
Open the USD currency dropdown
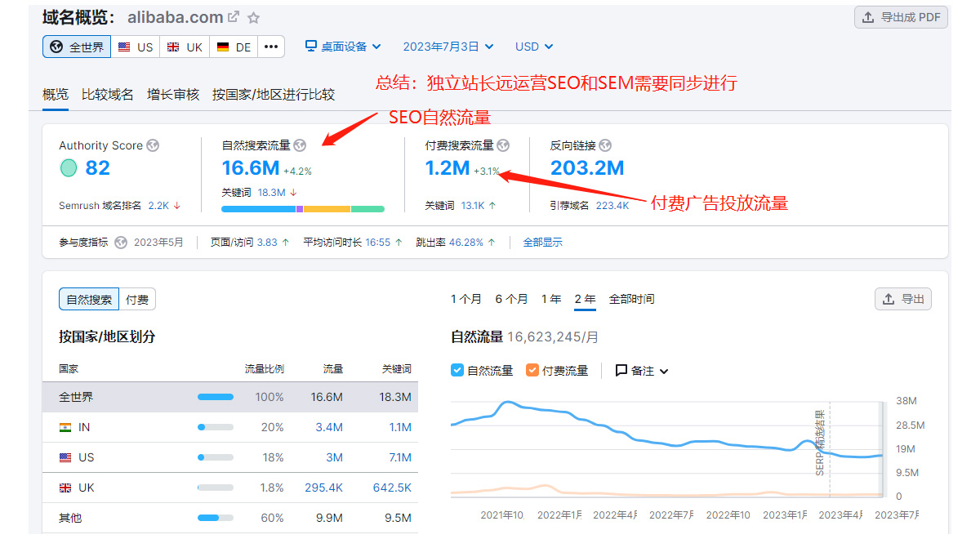point(534,47)
